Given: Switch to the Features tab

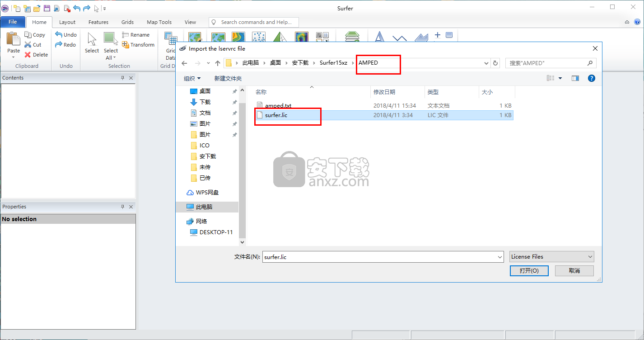Looking at the screenshot, I should point(98,22).
